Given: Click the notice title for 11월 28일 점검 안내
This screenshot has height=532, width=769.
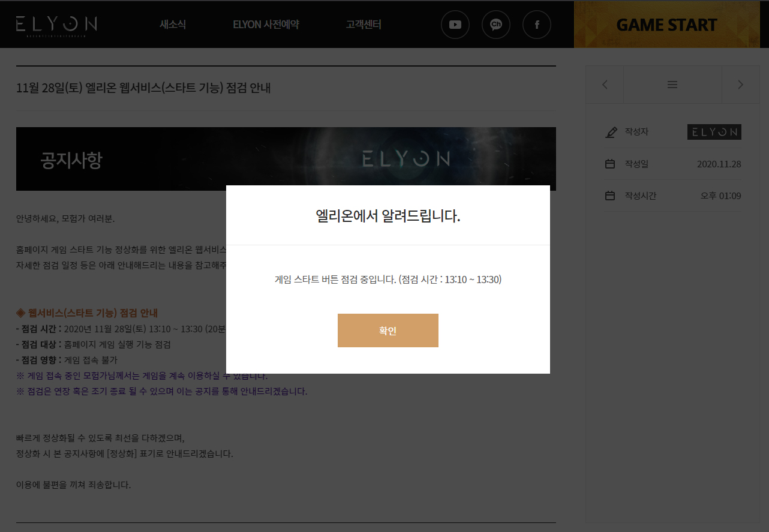Looking at the screenshot, I should [143, 88].
